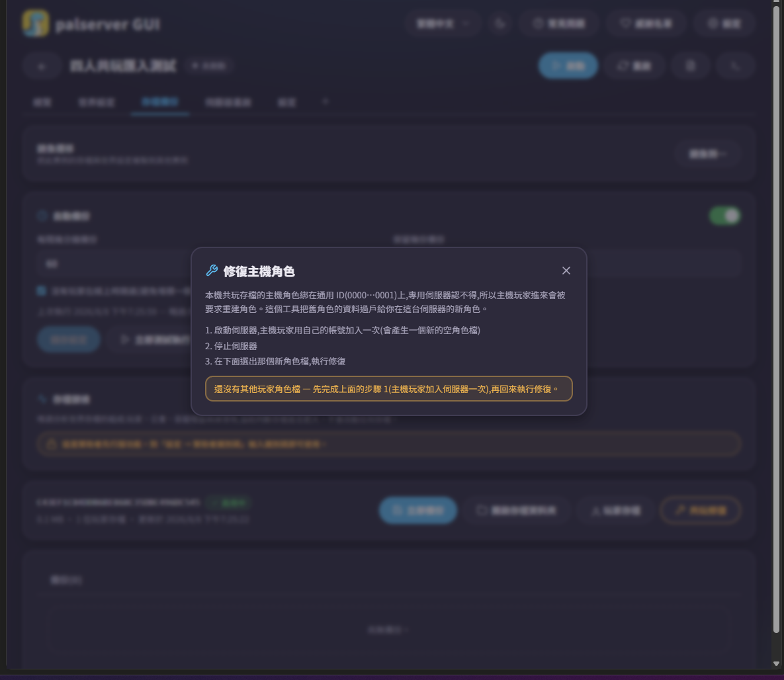The image size is (784, 680).
Task: Click the moon theme icon in header
Action: coord(500,24)
